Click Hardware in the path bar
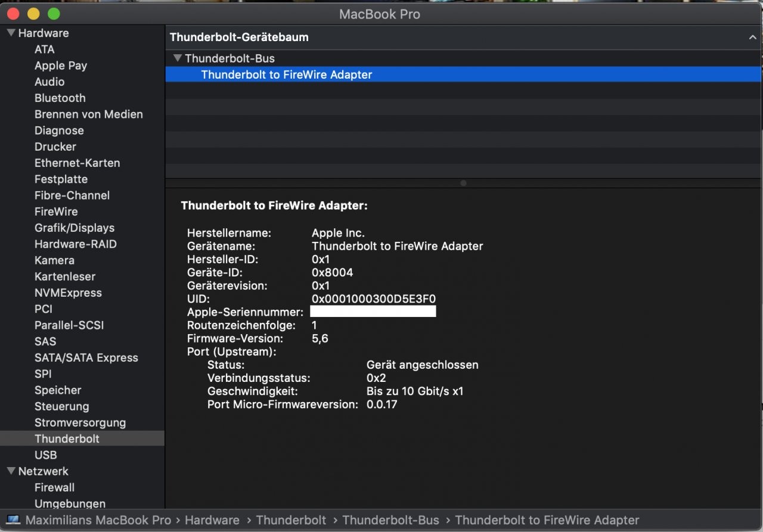Image resolution: width=763 pixels, height=532 pixels. tap(212, 520)
